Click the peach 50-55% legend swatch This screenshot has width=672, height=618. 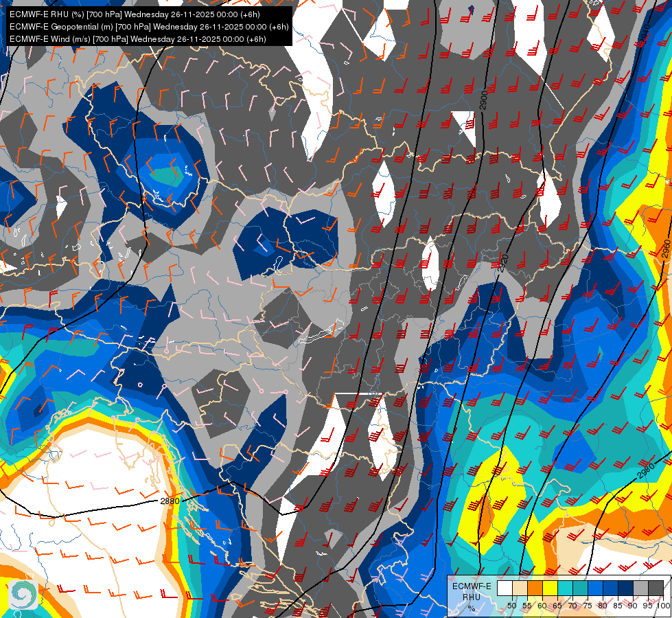520,588
